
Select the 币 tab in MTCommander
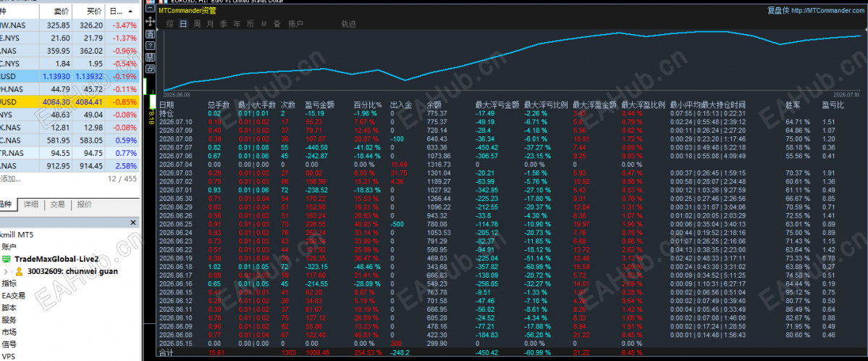tap(250, 24)
